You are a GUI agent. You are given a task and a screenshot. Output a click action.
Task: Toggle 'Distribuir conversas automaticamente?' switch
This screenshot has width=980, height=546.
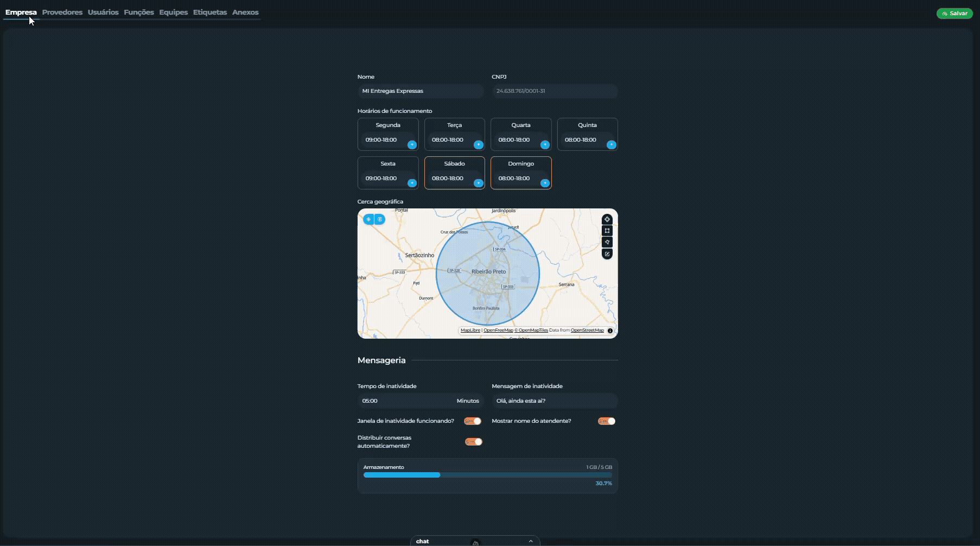[474, 442]
